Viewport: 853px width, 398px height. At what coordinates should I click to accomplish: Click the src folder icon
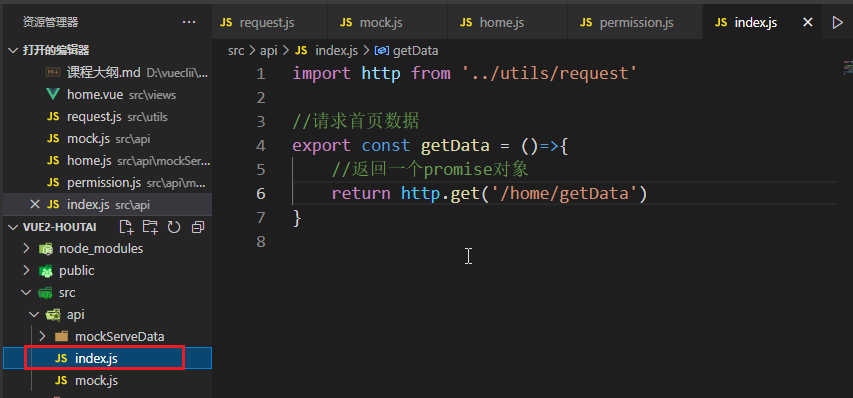coord(45,293)
